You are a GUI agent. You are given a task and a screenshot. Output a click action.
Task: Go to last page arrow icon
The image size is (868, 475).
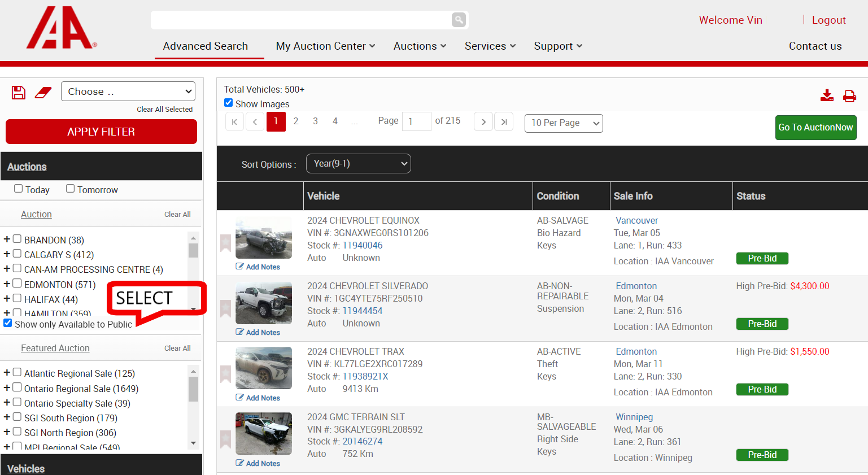504,121
